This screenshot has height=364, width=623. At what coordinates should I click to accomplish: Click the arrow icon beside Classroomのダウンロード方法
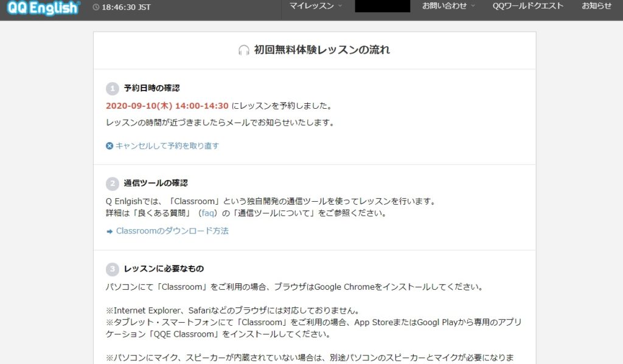tap(110, 232)
